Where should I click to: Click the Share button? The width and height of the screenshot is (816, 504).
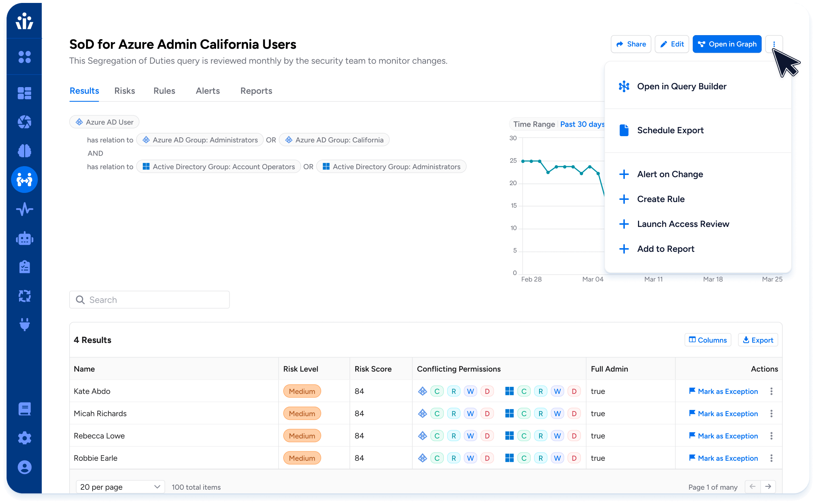pos(631,44)
